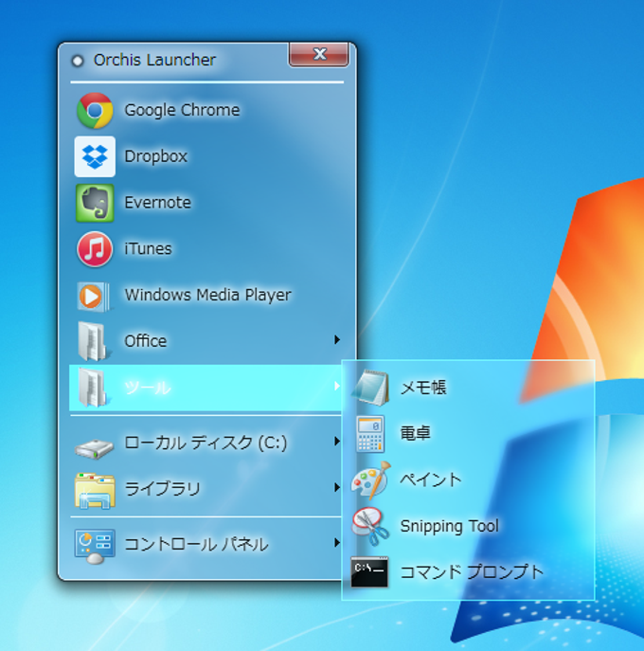Image resolution: width=644 pixels, height=651 pixels.
Task: Click the 電卓 text in submenu
Action: click(416, 433)
